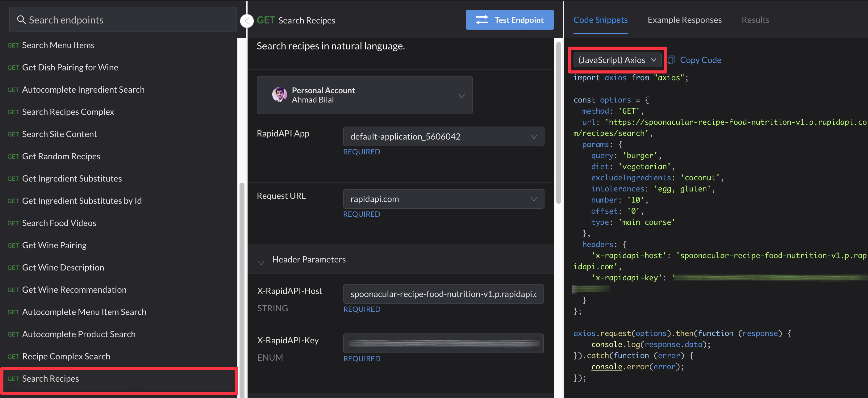Select the Code Snippets tab
Viewport: 868px width, 398px height.
tap(600, 20)
